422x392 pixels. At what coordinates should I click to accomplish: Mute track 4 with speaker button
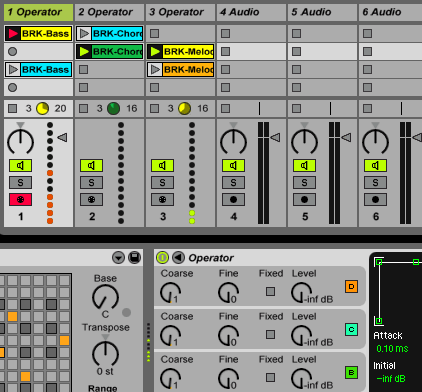click(233, 165)
